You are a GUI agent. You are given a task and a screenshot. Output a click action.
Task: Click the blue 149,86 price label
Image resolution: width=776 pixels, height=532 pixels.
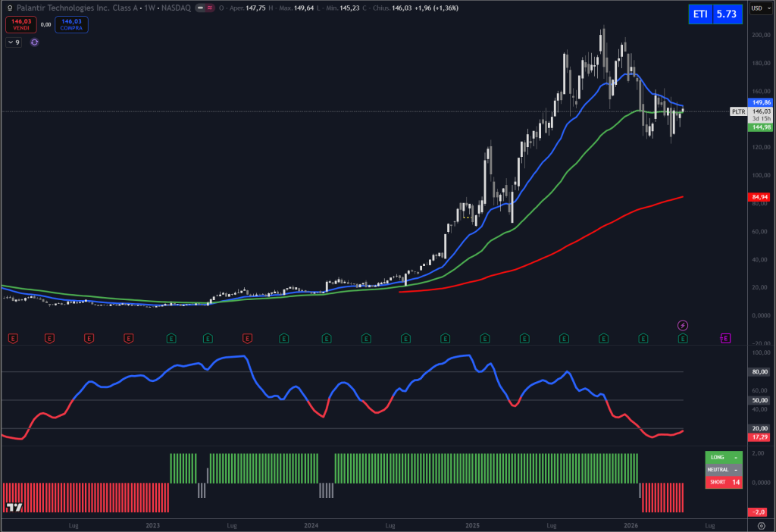click(x=761, y=102)
